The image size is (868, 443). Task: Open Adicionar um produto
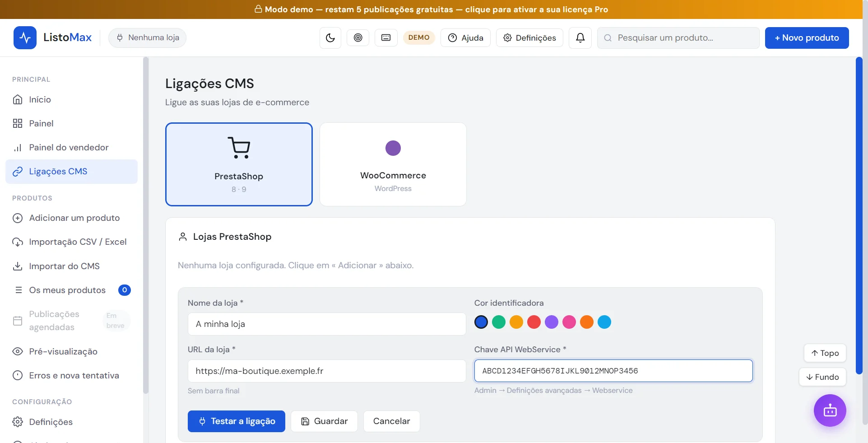tap(71, 218)
